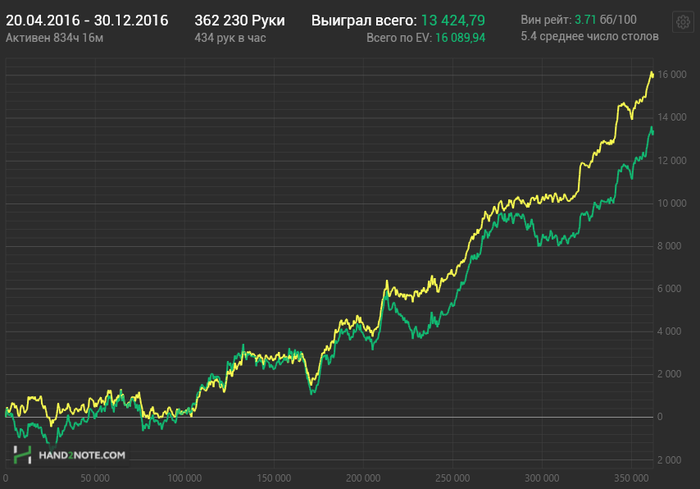Image resolution: width=700 pixels, height=489 pixels.
Task: Click the 14 000 y-axis label
Action: point(671,117)
